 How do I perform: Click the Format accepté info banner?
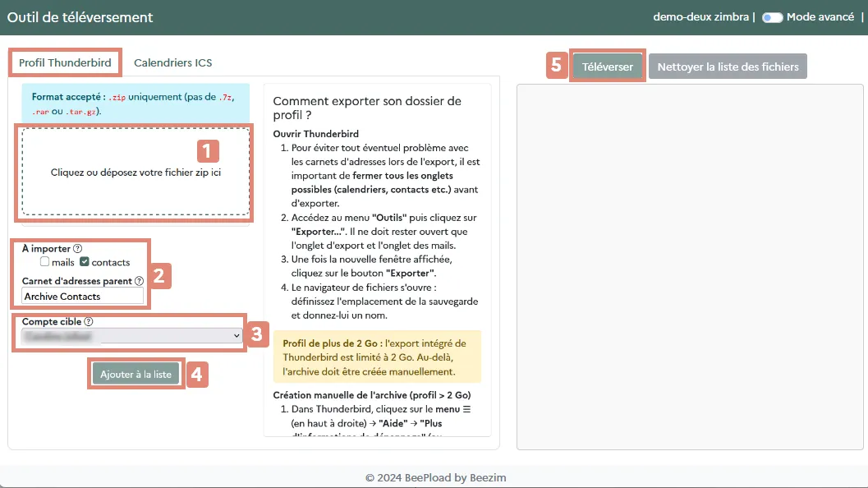click(135, 104)
